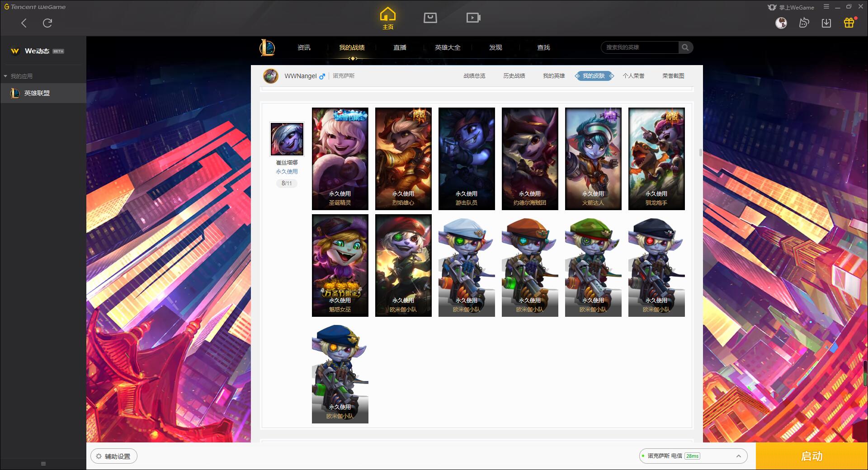Open the 圣诞精灵 skin card
Screen dimensions: 868x470
click(x=340, y=159)
